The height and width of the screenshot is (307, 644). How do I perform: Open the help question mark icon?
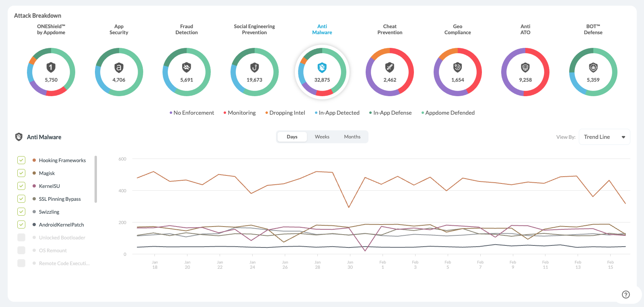click(625, 295)
